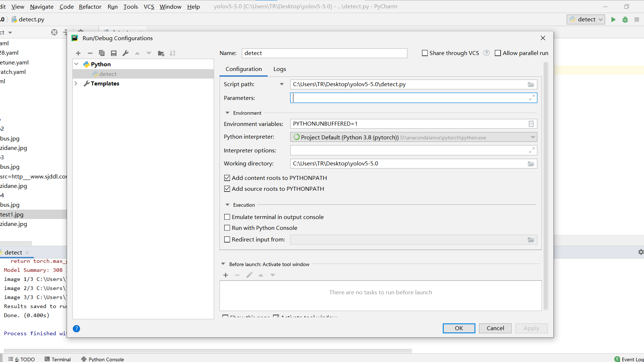Uncheck Add content roots to PYTHONPATH
The image size is (644, 362).
coord(227,178)
